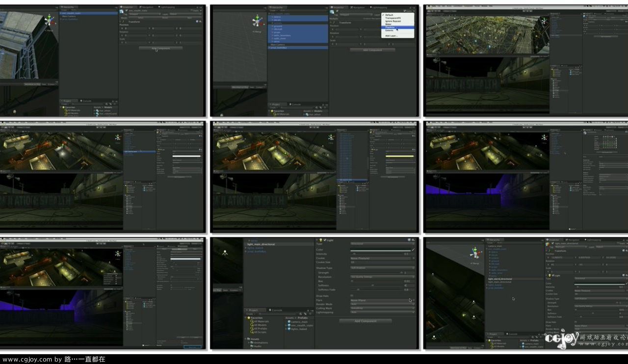
Task: Select prop_battleBus in the Layer-menu thumbnail's Hierarchy
Action: click(299, 48)
